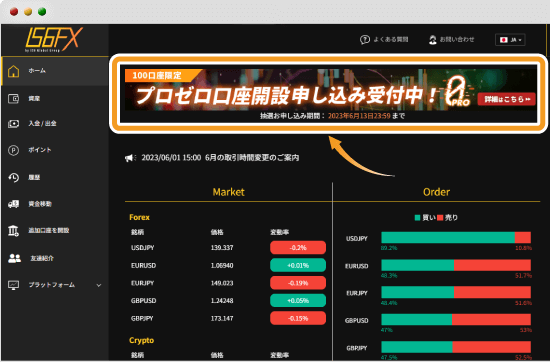Click EURUSD buy/sell ratio bar
The width and height of the screenshot is (550, 362).
point(456,265)
